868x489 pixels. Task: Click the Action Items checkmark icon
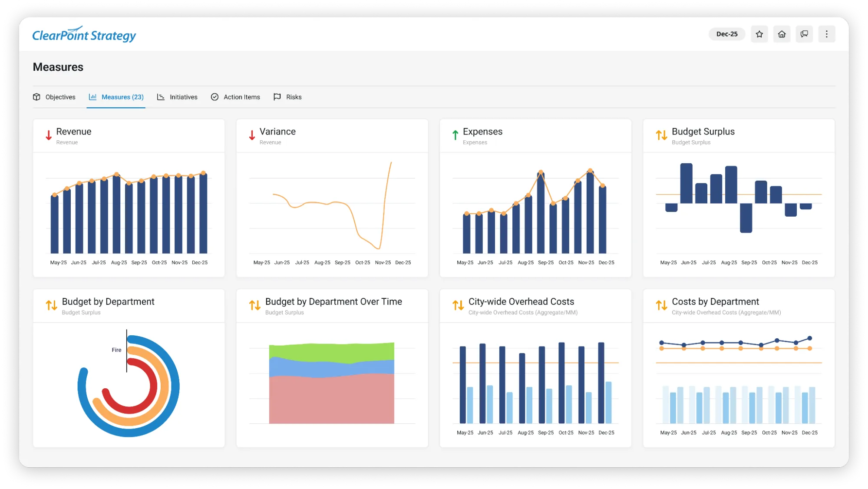[x=215, y=97]
